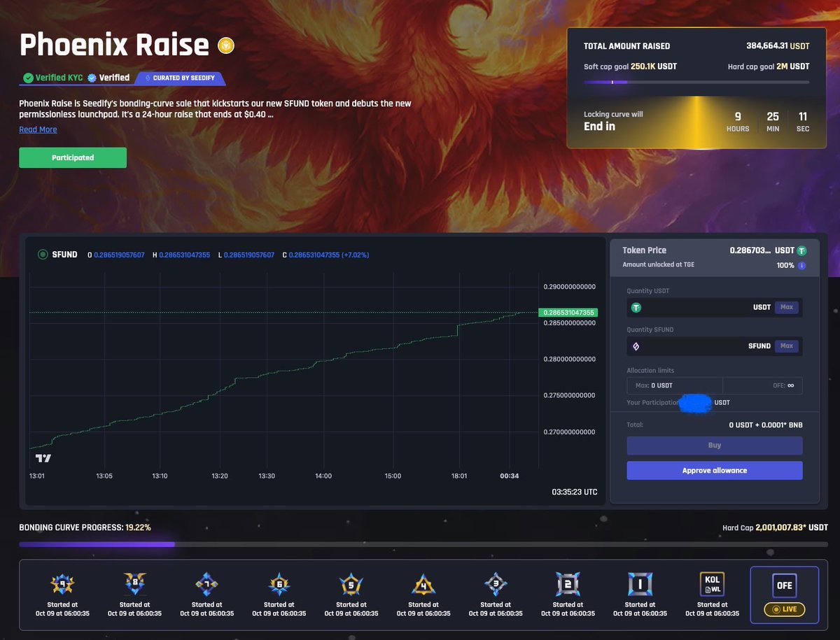Click the total amount raised progress bar
The width and height of the screenshot is (840, 640).
[x=696, y=82]
